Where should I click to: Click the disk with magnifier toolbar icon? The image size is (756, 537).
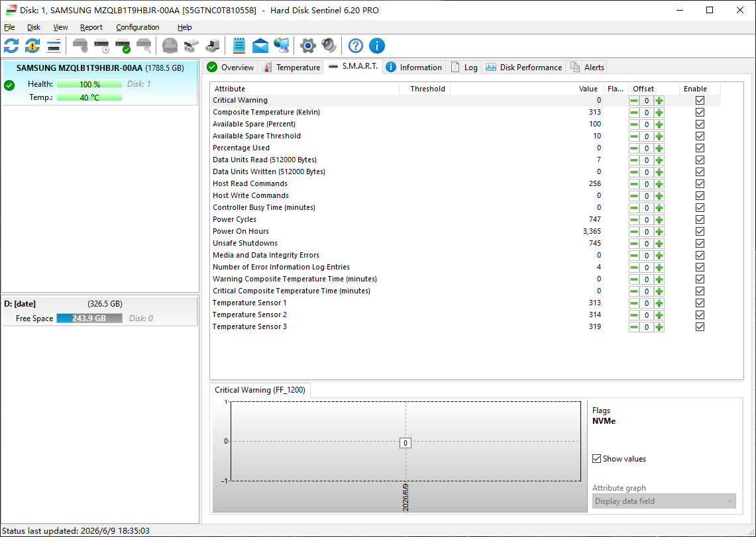click(144, 46)
